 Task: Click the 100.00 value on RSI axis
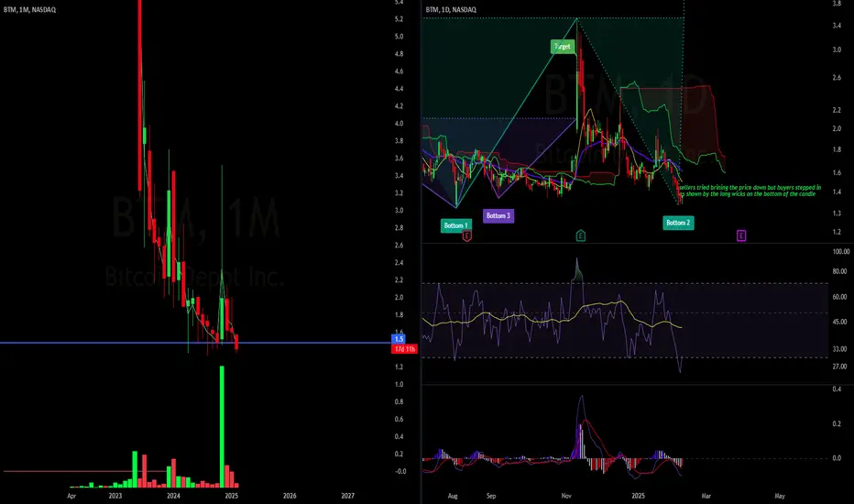tap(841, 252)
